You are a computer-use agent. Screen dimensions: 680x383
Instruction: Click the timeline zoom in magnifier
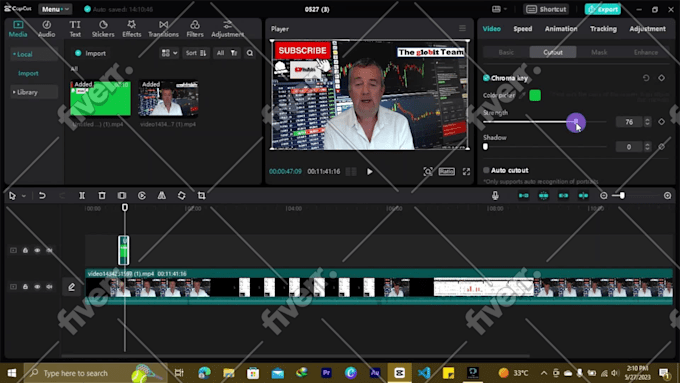(x=667, y=196)
